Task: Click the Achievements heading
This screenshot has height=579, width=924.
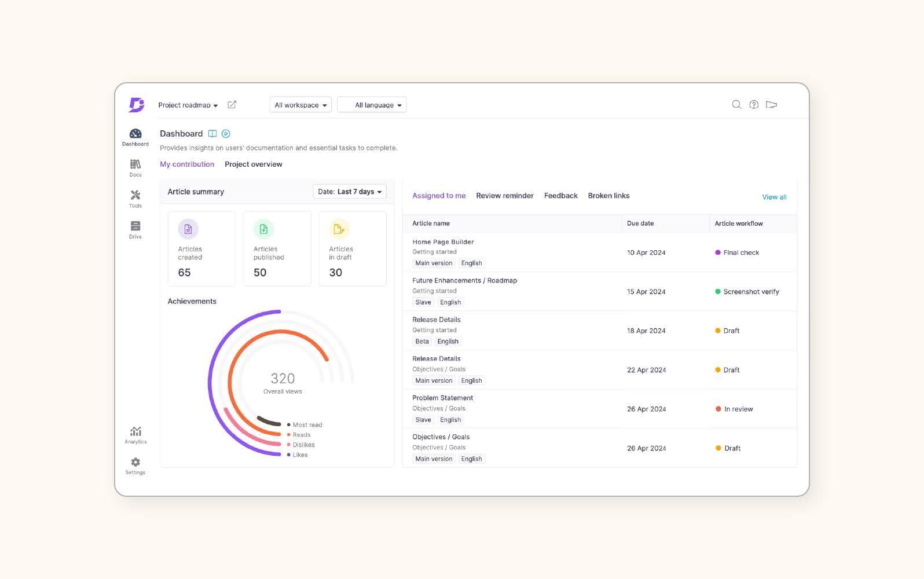Action: (x=192, y=301)
